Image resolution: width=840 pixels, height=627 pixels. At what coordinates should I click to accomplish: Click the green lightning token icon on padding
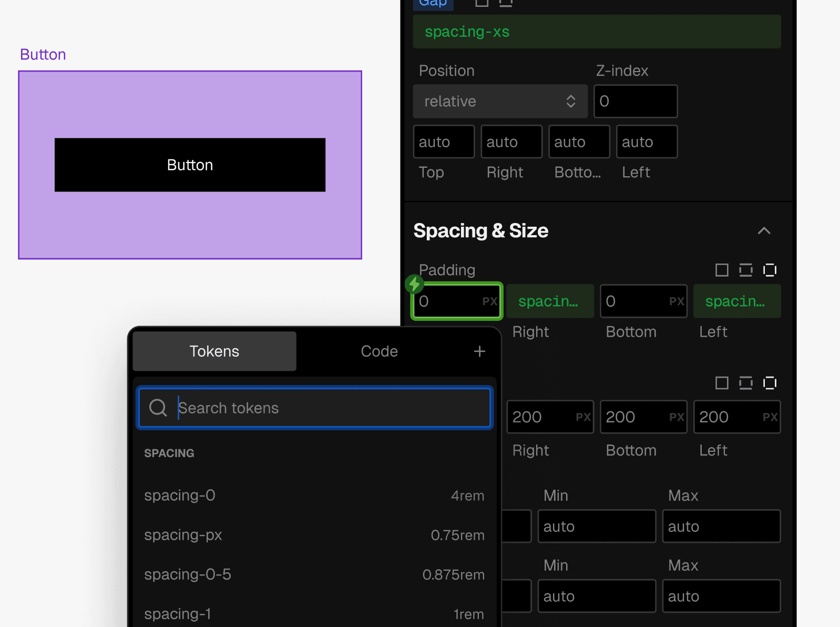click(414, 284)
